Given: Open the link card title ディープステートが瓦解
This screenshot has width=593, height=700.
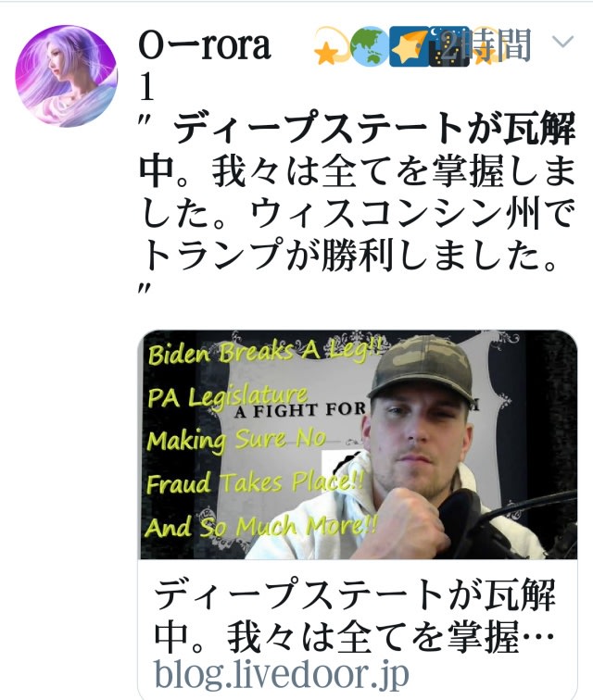Looking at the screenshot, I should pos(355,615).
